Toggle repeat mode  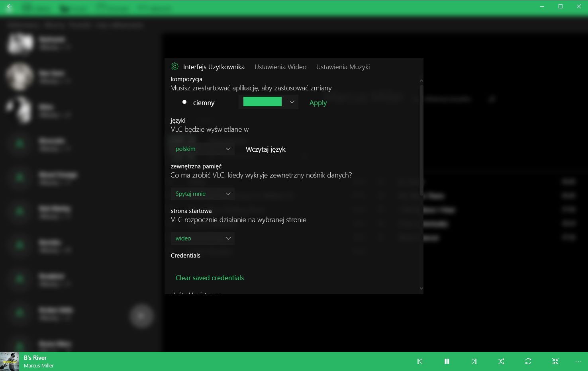coord(528,361)
